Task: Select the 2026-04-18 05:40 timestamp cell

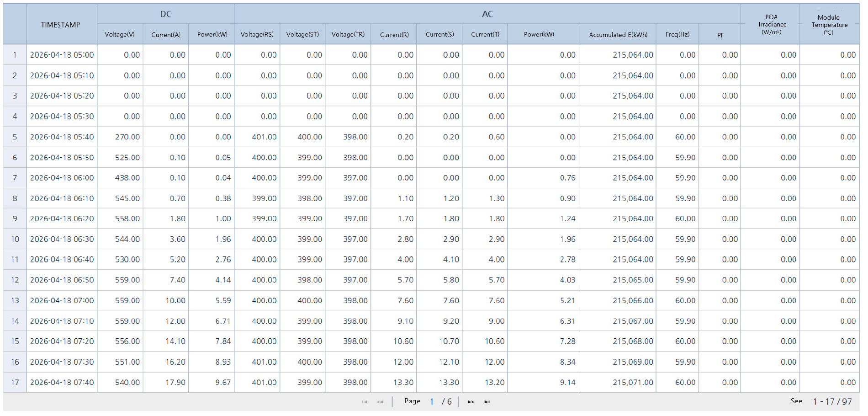Action: point(62,137)
